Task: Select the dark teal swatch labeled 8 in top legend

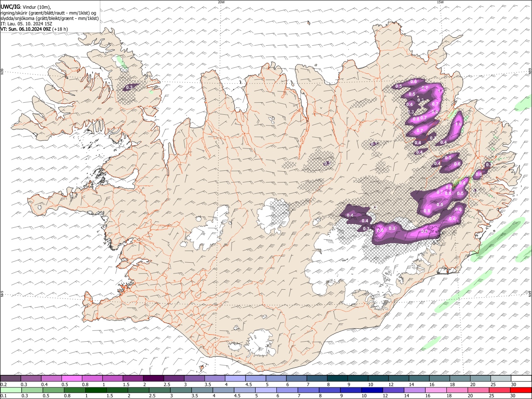Action: (337, 378)
